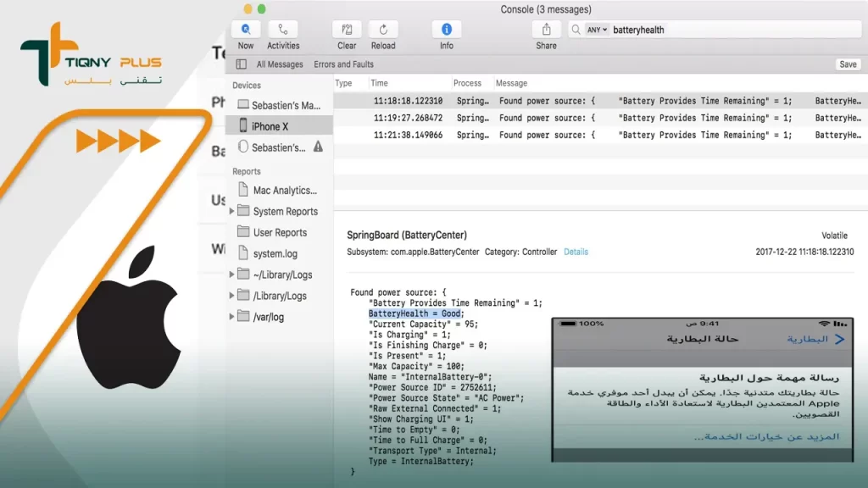Open the ANY search filter dropdown
Image resolution: width=868 pixels, height=488 pixels.
click(597, 30)
